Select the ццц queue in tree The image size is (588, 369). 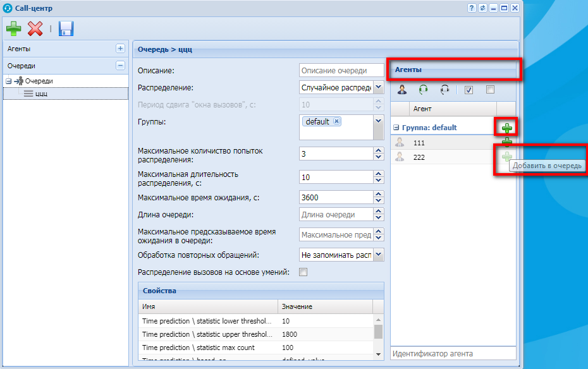tap(66, 94)
